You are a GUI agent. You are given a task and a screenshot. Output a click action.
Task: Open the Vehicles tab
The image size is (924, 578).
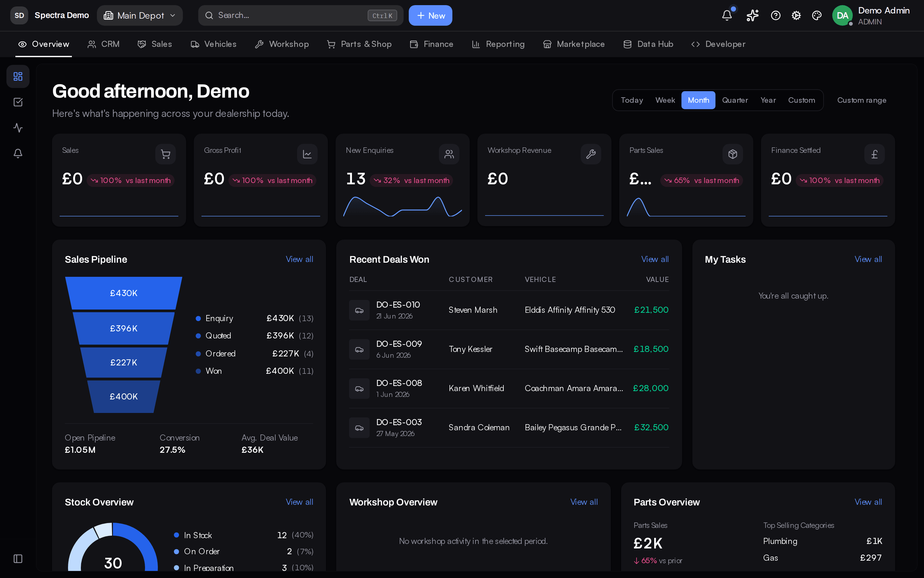pos(213,44)
